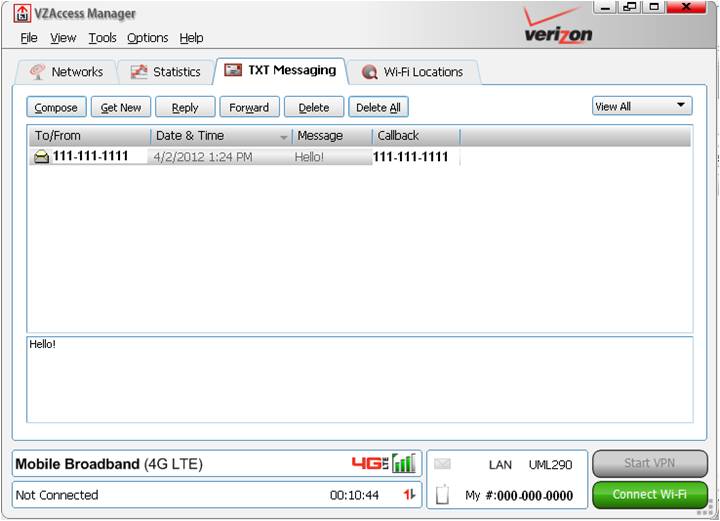Viewport: 720px width, 521px height.
Task: Open the View menu
Action: (63, 38)
